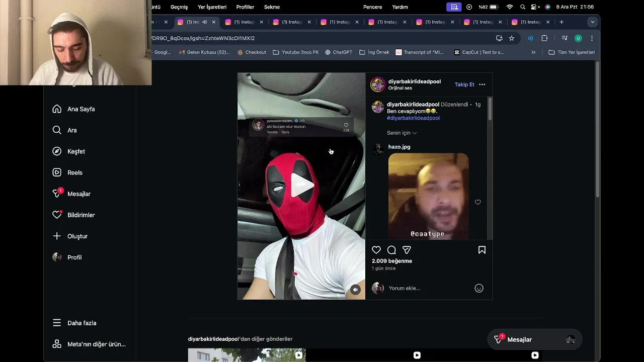Click diyarbakirlideadpool avatar in the post header
The height and width of the screenshot is (362, 644).
[x=378, y=84]
